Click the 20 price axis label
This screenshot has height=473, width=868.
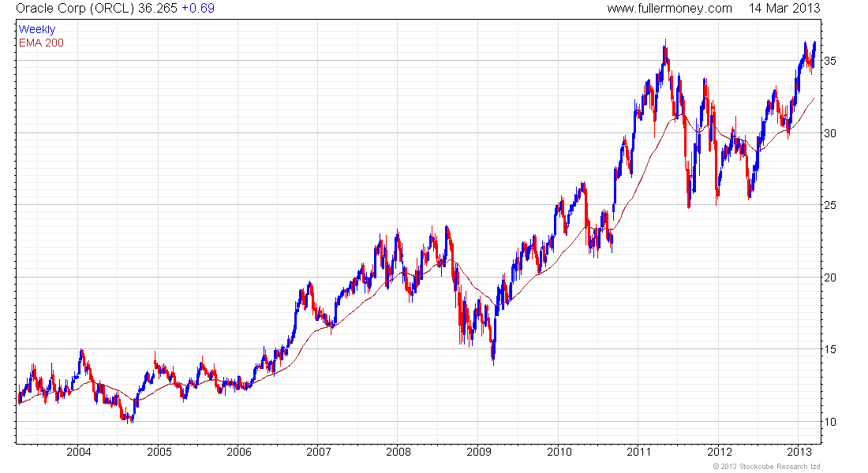click(830, 277)
